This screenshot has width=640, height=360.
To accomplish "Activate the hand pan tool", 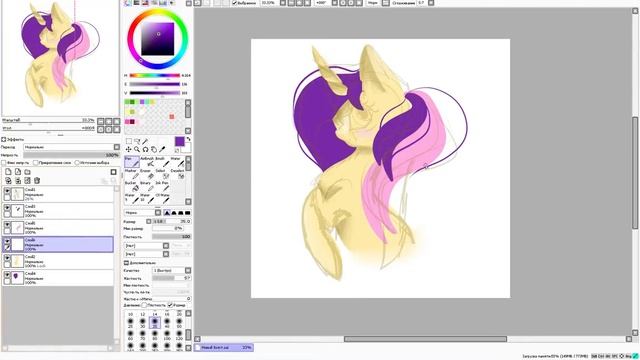I will click(154, 149).
